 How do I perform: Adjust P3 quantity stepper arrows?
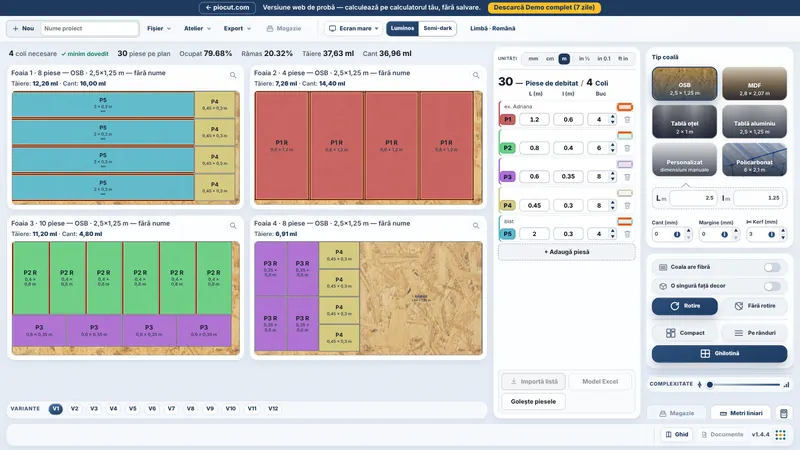[613, 177]
